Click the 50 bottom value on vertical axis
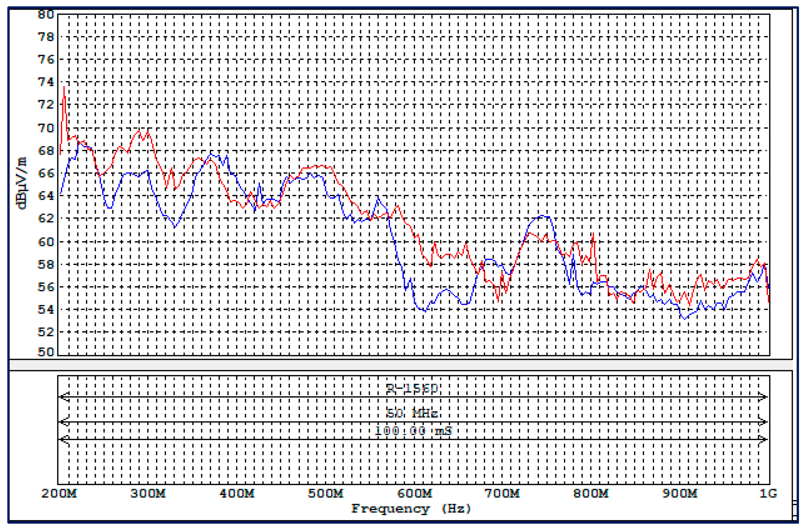 tap(46, 352)
